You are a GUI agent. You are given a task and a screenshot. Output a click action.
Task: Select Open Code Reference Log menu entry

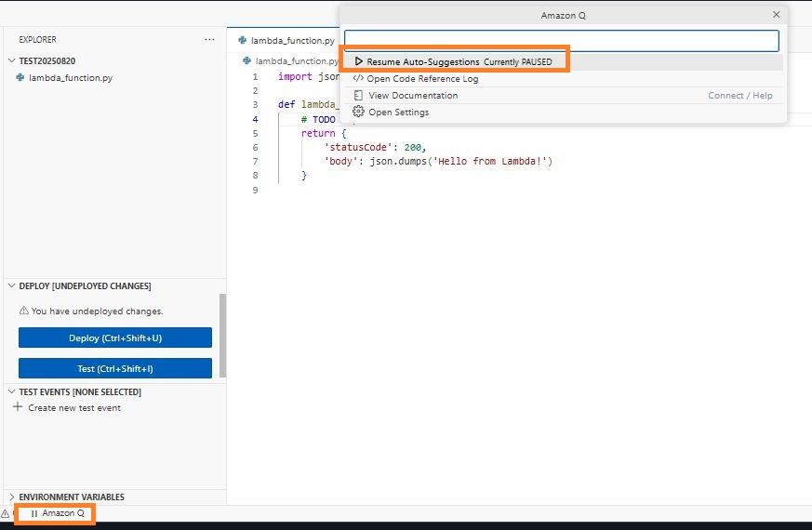pos(422,79)
